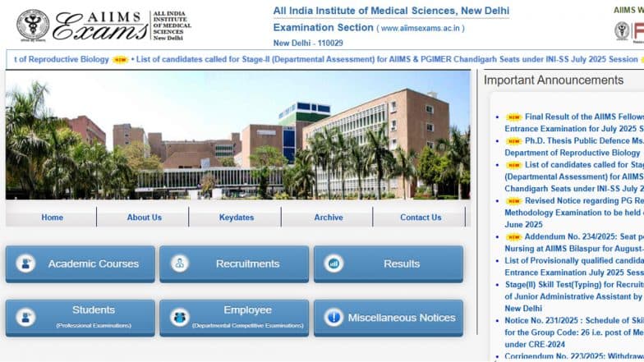Click ticker item List of candidates Stage-II
Screen dimensions: 644x362
coord(386,59)
